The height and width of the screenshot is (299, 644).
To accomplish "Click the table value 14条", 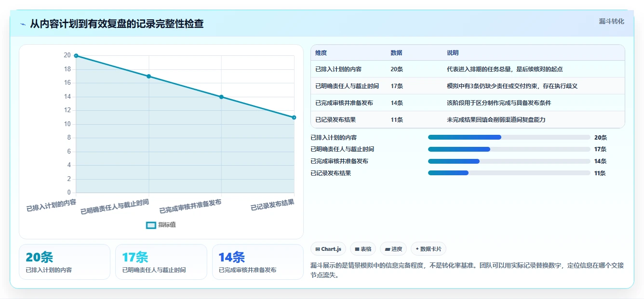I will [x=397, y=103].
